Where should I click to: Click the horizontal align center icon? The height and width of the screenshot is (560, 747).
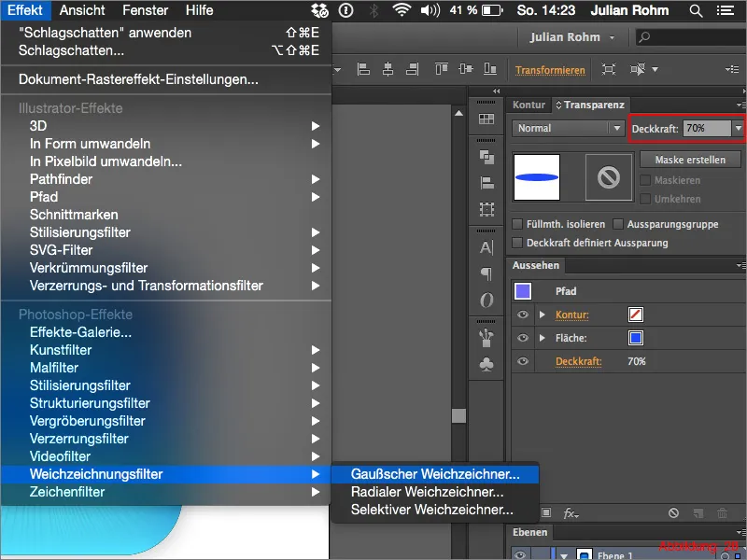(x=388, y=69)
